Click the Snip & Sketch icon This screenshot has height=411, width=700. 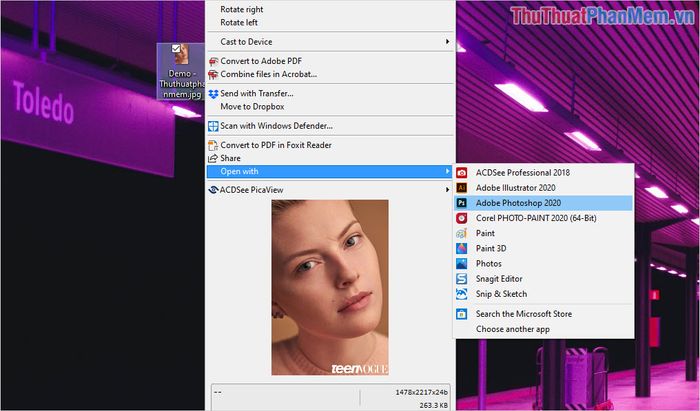462,294
